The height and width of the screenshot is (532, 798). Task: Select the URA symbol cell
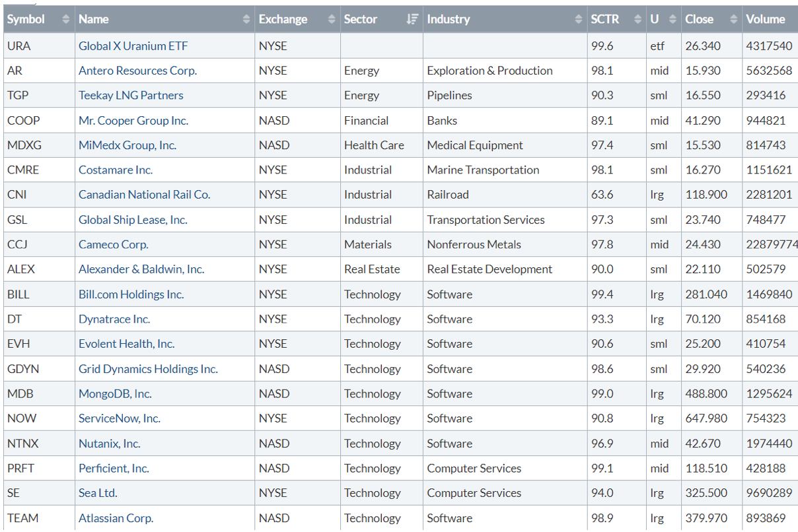coord(38,46)
